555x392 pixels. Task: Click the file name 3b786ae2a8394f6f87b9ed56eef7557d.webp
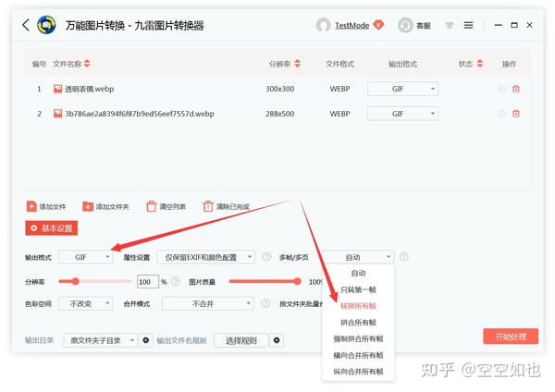click(140, 114)
